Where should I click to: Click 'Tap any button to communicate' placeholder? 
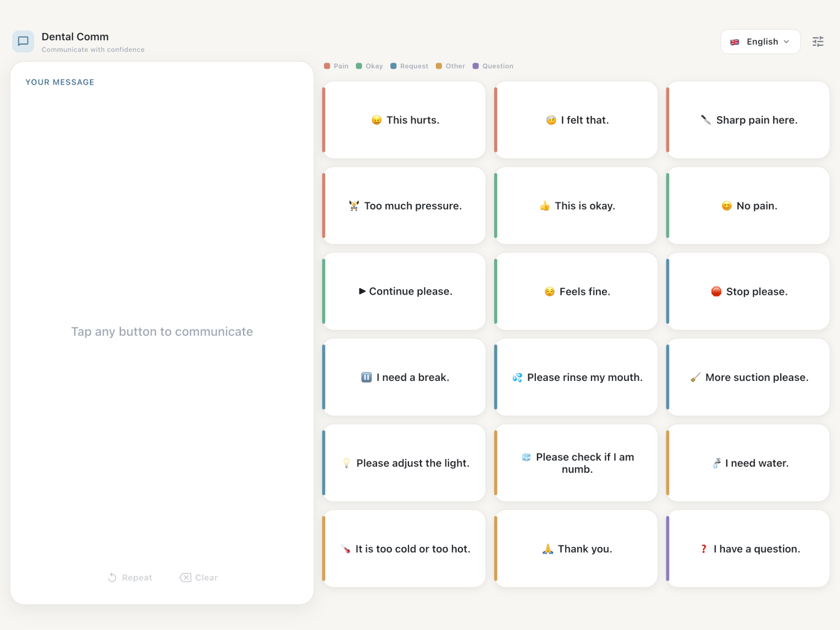162,331
